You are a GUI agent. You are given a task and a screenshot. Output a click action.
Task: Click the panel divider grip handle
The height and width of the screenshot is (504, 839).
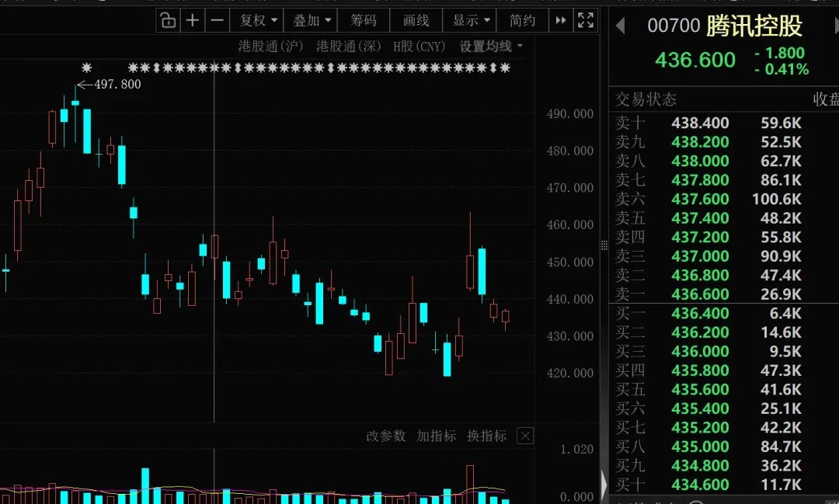pos(604,245)
